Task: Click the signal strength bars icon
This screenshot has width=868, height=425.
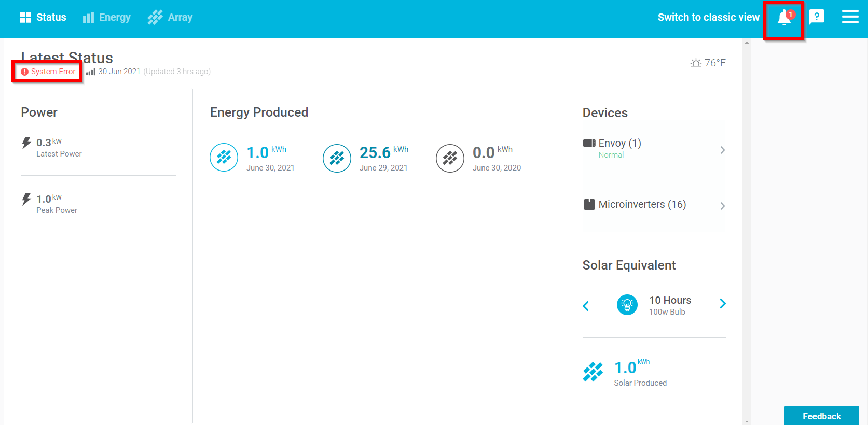Action: 91,72
